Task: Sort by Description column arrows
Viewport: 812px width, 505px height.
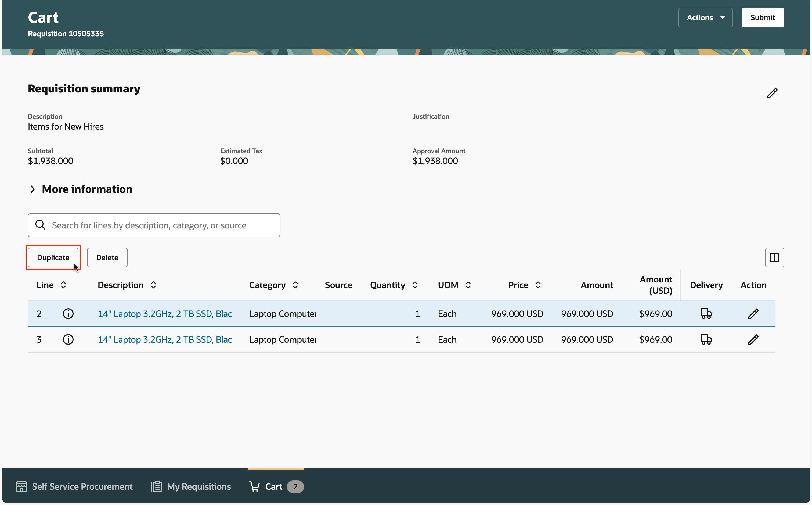Action: point(153,285)
